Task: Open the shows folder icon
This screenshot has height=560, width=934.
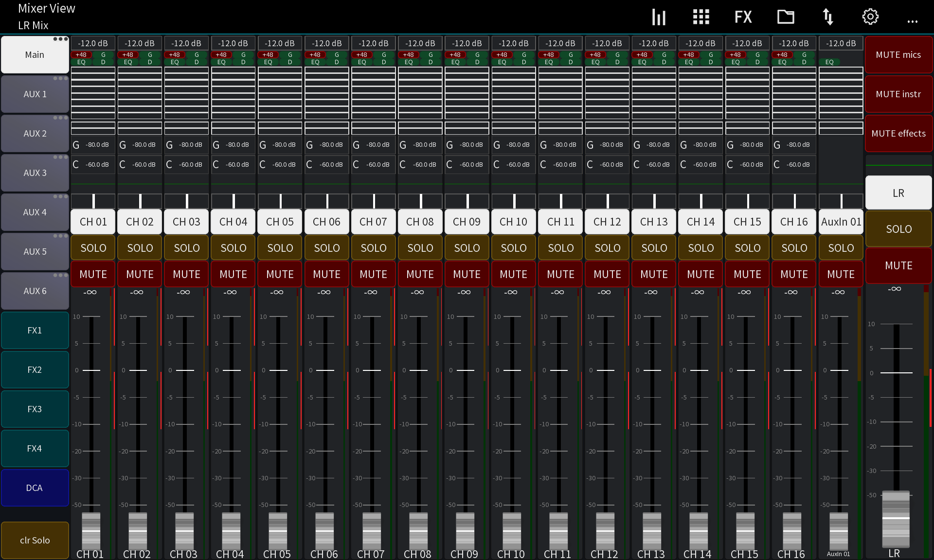Action: (x=785, y=17)
